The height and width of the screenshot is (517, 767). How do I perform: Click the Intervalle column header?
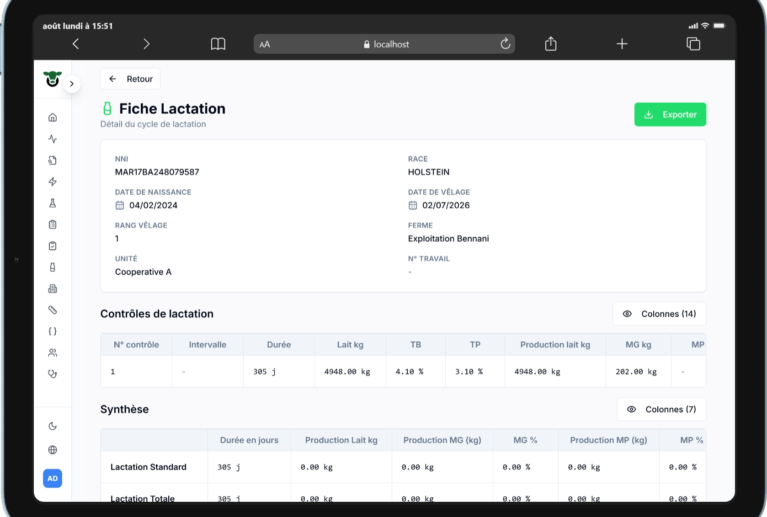207,345
